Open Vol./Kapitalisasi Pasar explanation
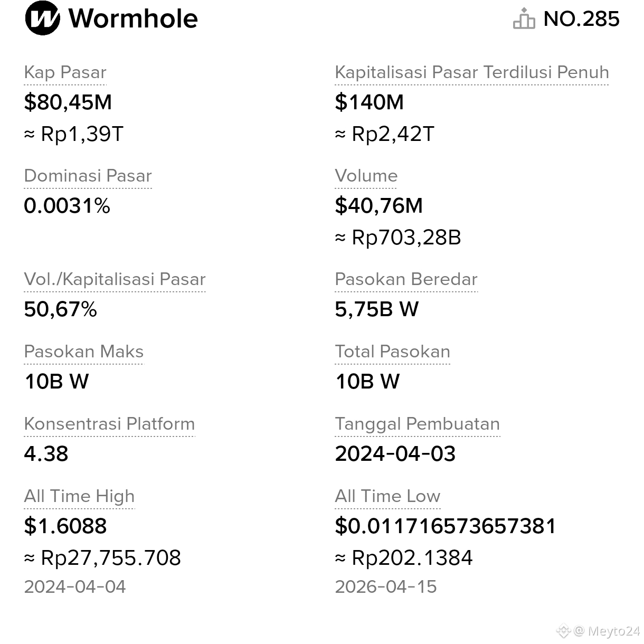Viewport: 644px width, 644px height. pyautogui.click(x=115, y=279)
